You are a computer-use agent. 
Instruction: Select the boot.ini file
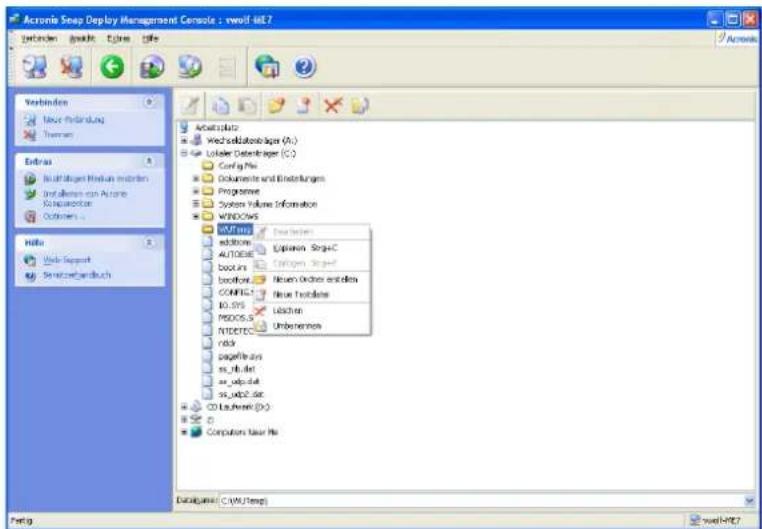(232, 267)
